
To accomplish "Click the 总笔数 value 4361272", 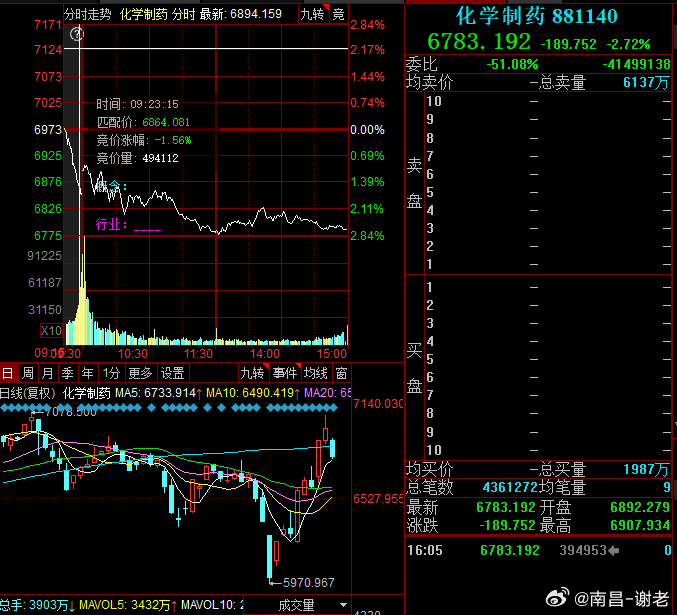I will (x=509, y=488).
